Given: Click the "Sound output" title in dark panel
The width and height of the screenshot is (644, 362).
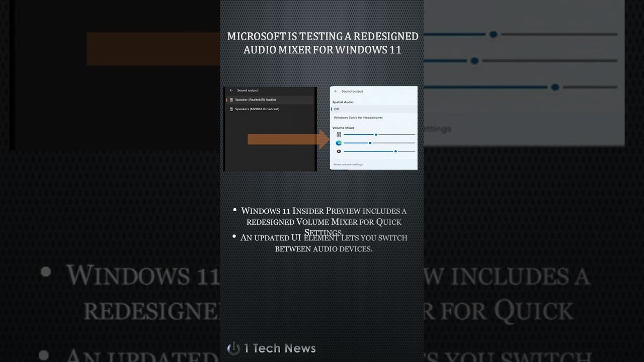Looking at the screenshot, I should click(248, 90).
